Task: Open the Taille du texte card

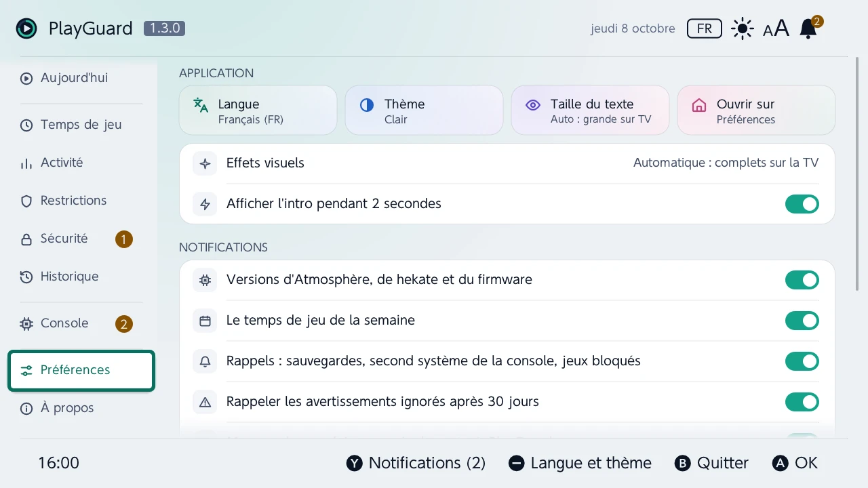Action: coord(590,110)
